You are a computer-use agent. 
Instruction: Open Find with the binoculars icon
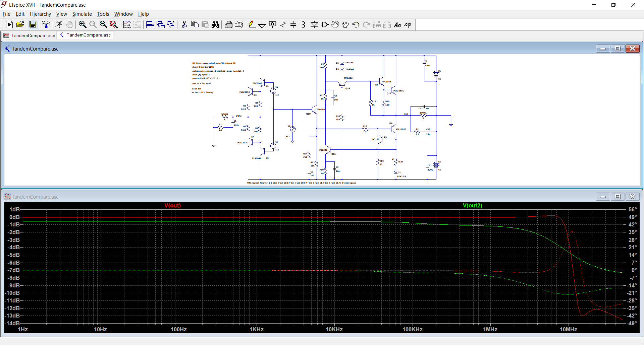pyautogui.click(x=215, y=24)
